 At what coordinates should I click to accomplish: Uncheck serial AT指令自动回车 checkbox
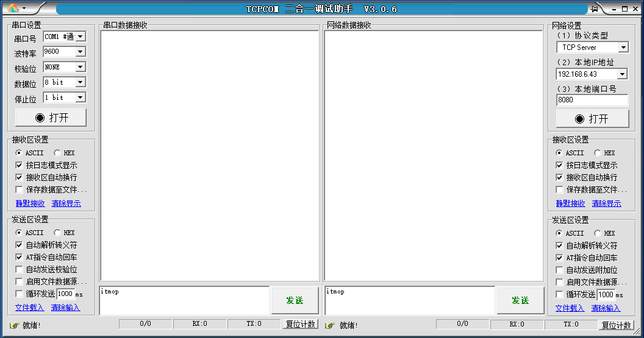coord(19,257)
